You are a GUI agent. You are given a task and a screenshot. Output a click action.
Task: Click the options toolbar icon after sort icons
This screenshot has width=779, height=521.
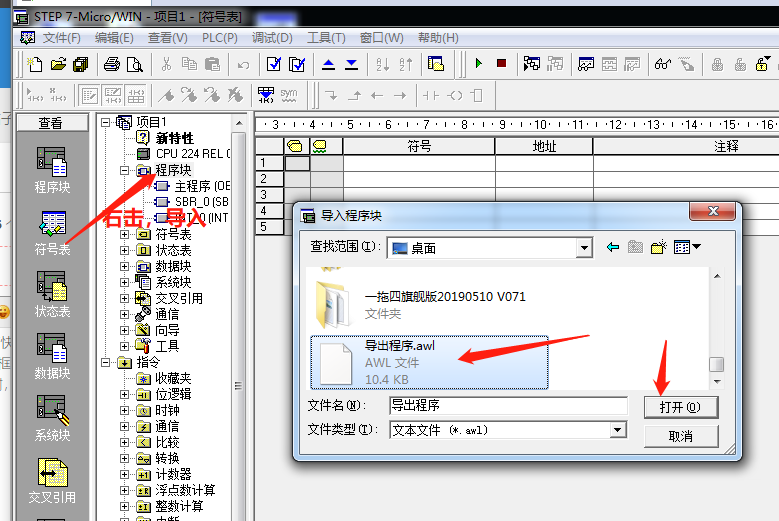[436, 64]
